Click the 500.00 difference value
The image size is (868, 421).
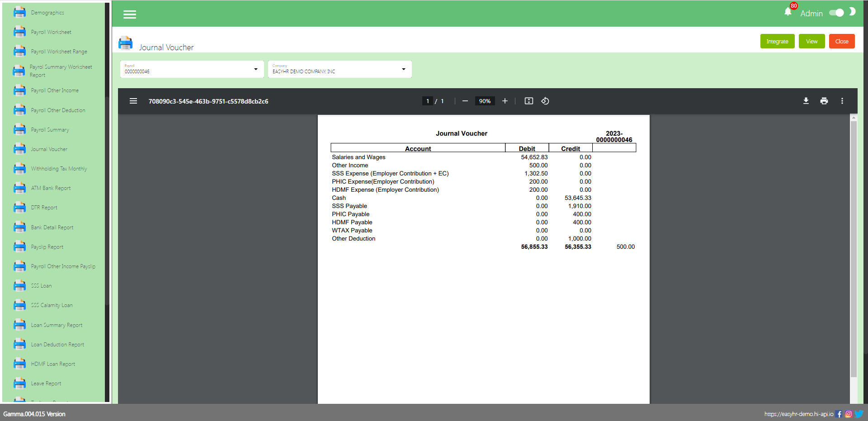[x=625, y=247]
